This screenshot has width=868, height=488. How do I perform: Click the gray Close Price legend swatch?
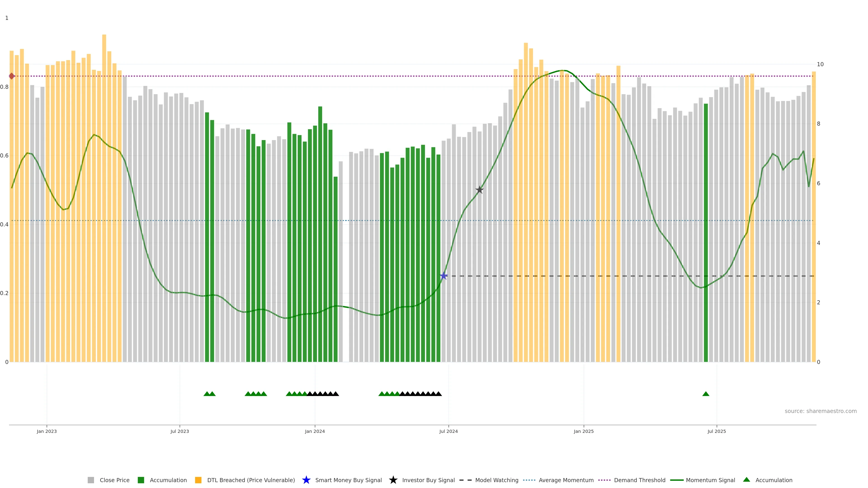(x=91, y=480)
